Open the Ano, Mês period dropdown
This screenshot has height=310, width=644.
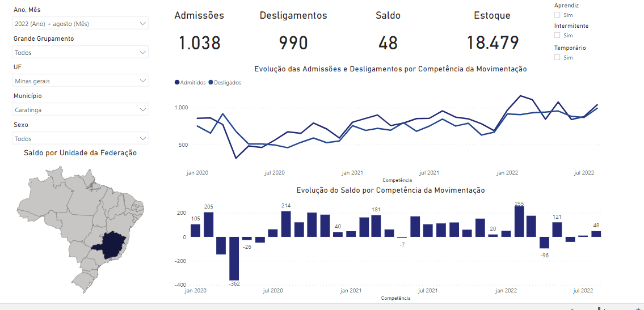click(80, 24)
